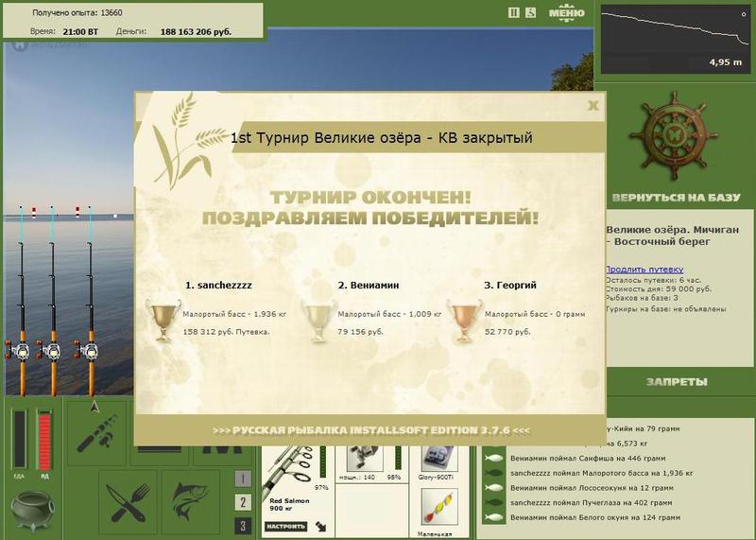This screenshot has width=756, height=540.
Task: Click the ЕДА food level bar
Action: pos(19,439)
